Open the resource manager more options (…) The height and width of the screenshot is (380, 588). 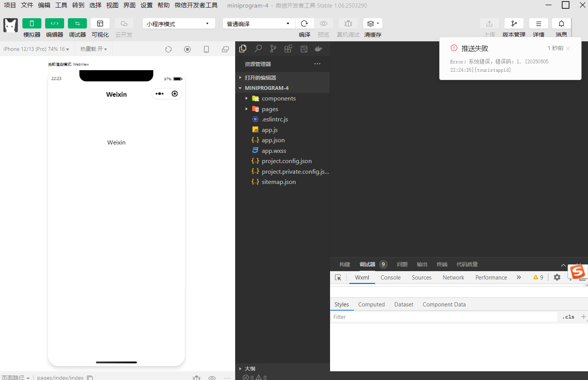click(x=317, y=64)
